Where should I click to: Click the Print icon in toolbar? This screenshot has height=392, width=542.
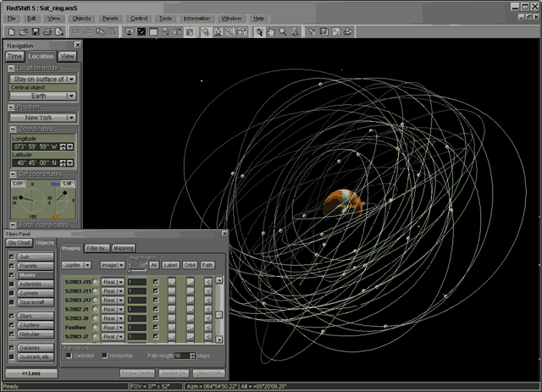[x=48, y=32]
